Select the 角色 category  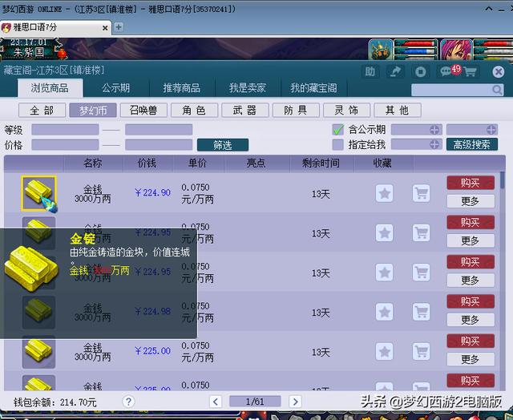[194, 111]
